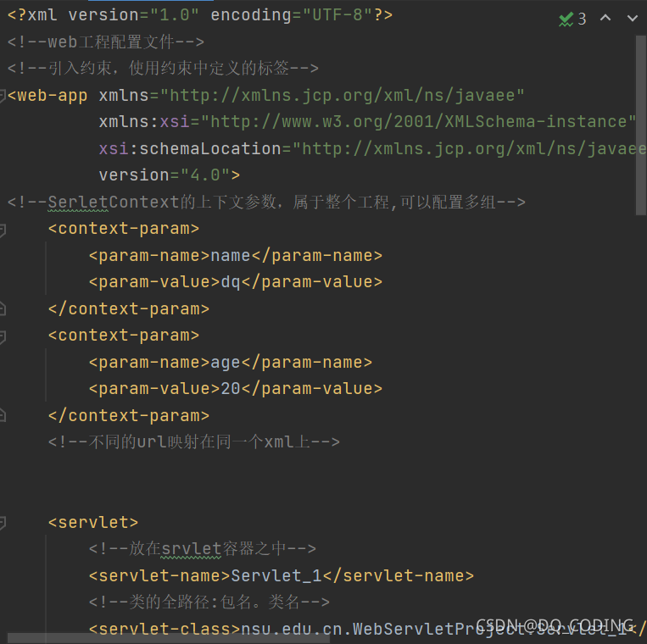Click the comment '不同的url映射在同一个xml上'
Viewport: 647px width, 644px height.
194,442
